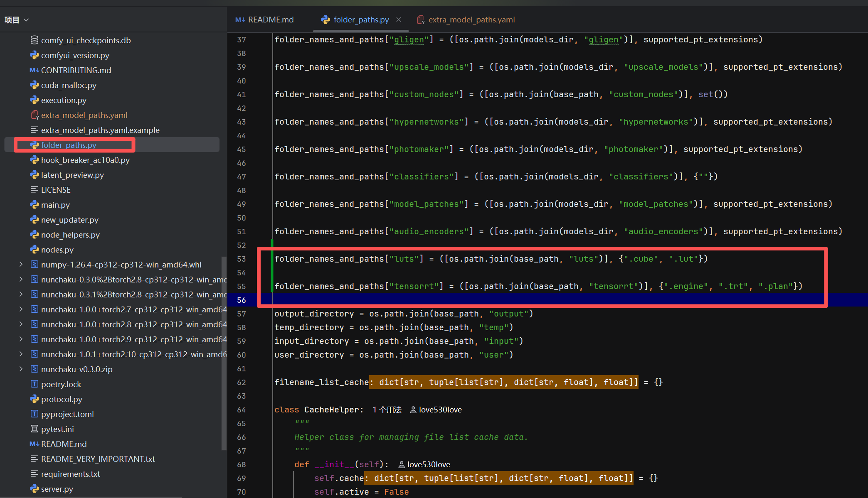868x498 pixels.
Task: Click Python icon next to main.py
Action: pyautogui.click(x=35, y=205)
